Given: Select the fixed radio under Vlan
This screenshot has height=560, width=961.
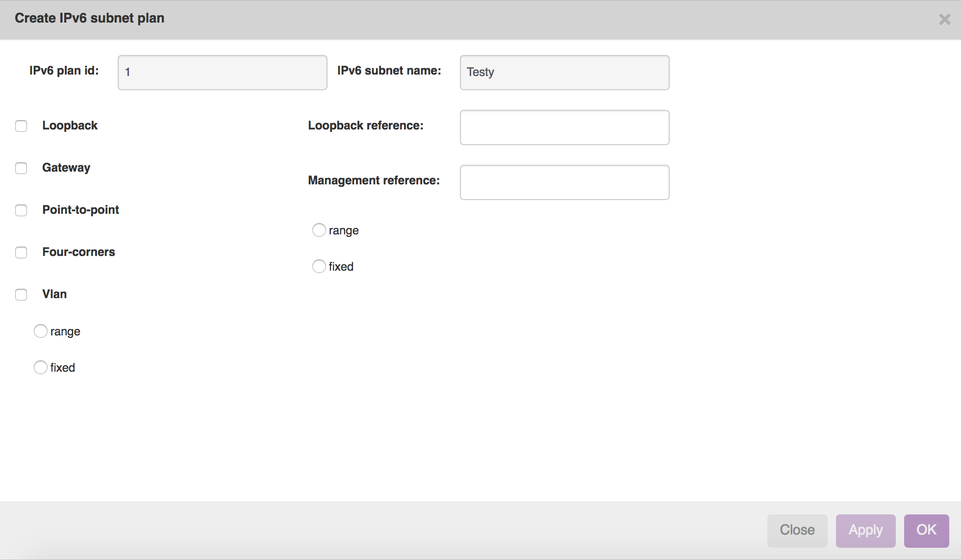Looking at the screenshot, I should tap(41, 367).
